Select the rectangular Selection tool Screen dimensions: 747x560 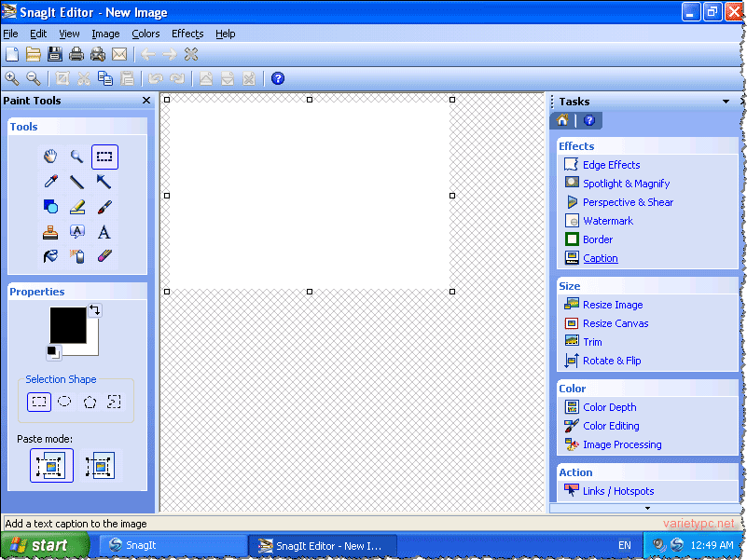pyautogui.click(x=104, y=157)
